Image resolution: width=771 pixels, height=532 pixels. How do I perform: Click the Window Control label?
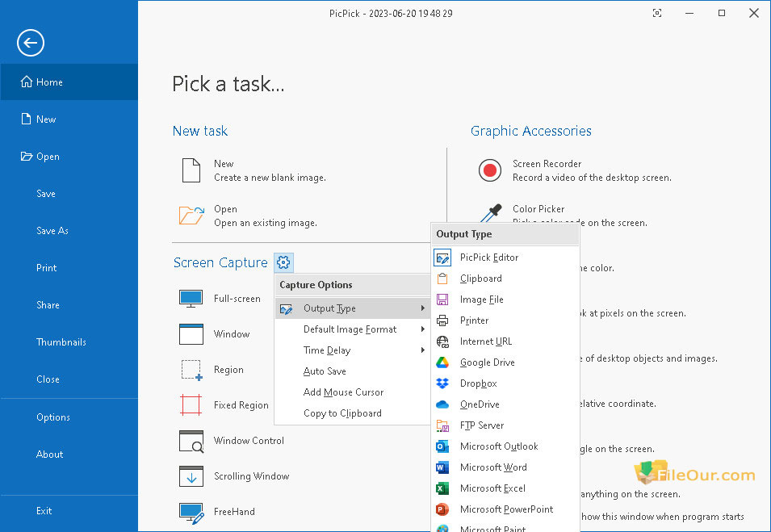[249, 441]
